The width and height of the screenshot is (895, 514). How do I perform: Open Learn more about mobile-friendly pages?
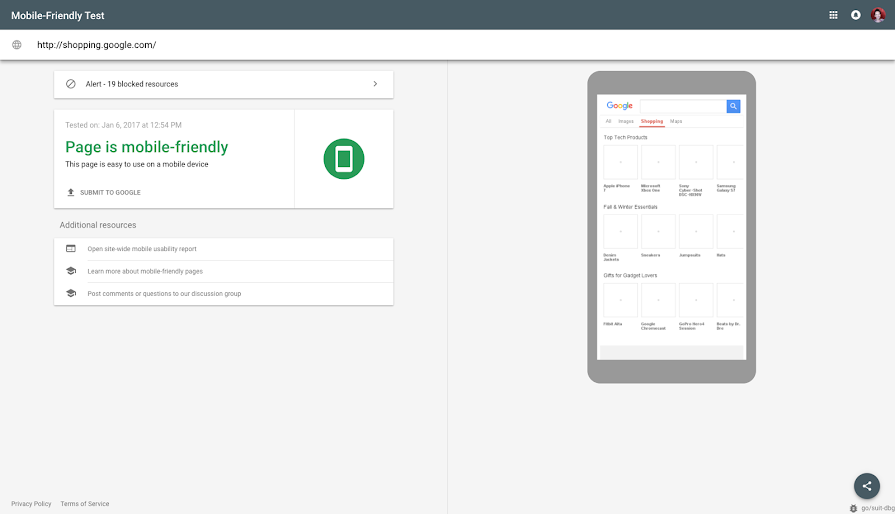(145, 271)
